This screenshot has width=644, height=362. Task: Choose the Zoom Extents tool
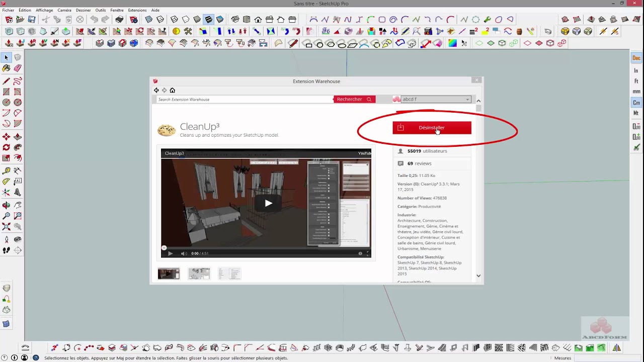[x=7, y=227]
